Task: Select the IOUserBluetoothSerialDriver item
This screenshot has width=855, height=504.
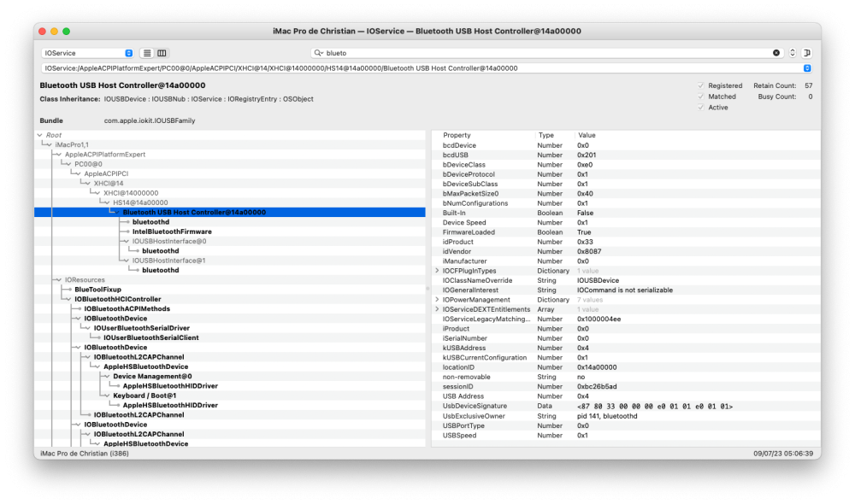Action: [x=142, y=328]
